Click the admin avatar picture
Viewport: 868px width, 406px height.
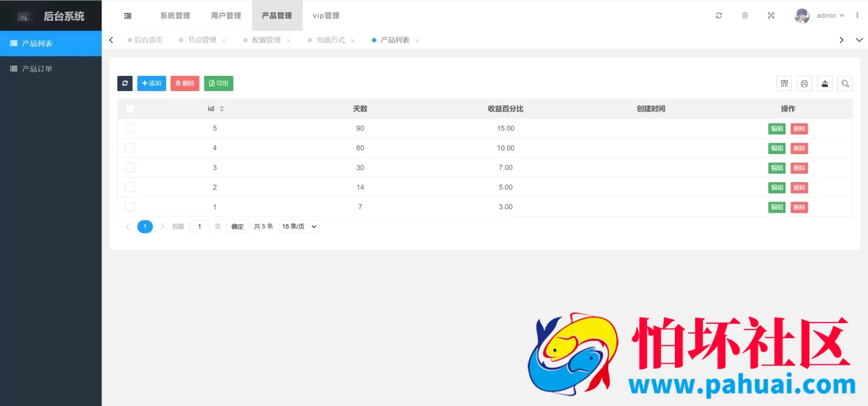802,16
